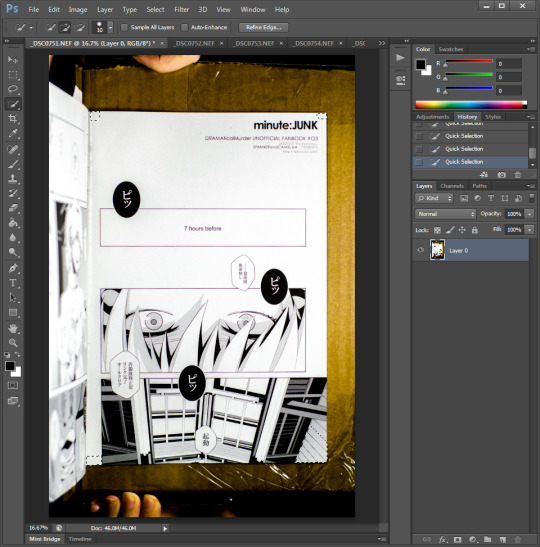This screenshot has height=547, width=540.
Task: Switch to the Channels tab
Action: pyautogui.click(x=452, y=186)
